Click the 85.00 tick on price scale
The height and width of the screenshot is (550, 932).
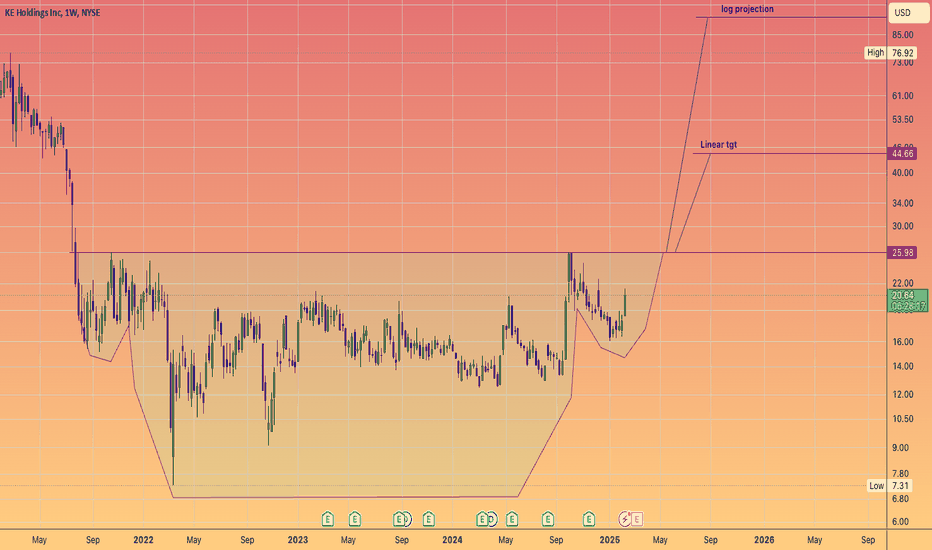point(902,34)
